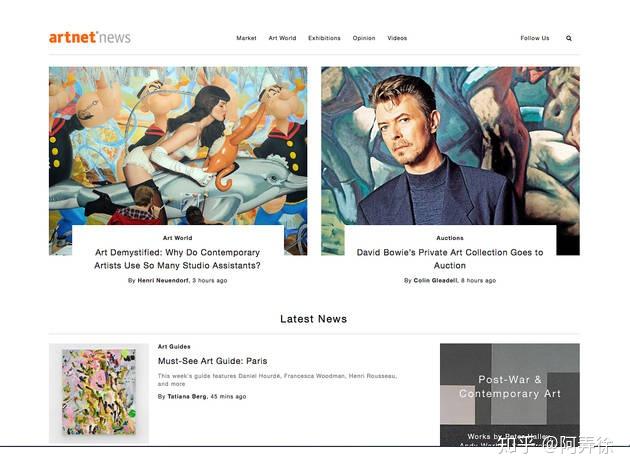Open the Market menu item
Viewport: 630px width, 472px height.
(x=246, y=38)
